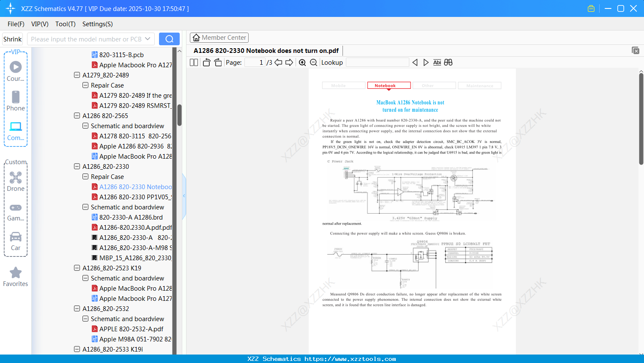
Task: Collapse Repair Case under A1279_820-2489
Action: (x=85, y=85)
